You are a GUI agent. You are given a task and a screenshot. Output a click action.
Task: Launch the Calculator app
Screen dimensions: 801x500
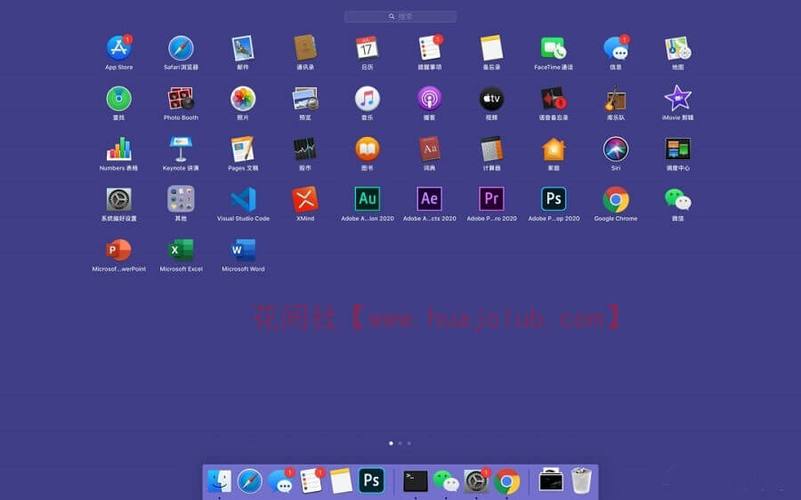click(492, 149)
